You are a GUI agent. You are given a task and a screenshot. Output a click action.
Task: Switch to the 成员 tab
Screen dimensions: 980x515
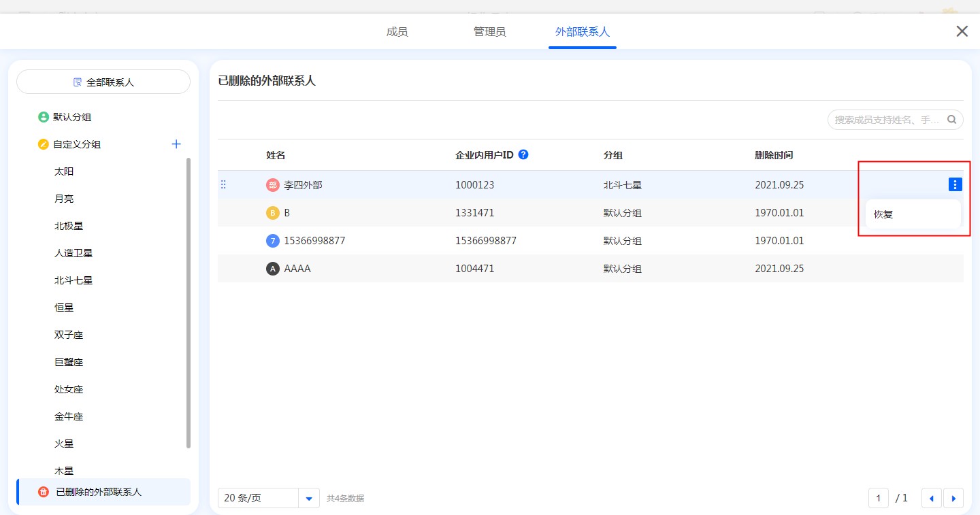397,32
